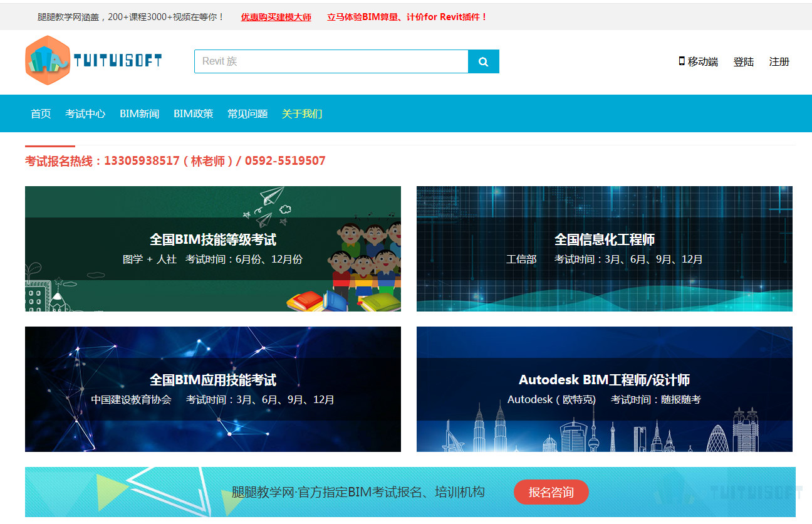The width and height of the screenshot is (812, 524).
Task: Open 常见问题 in the navigation bar
Action: 247,113
